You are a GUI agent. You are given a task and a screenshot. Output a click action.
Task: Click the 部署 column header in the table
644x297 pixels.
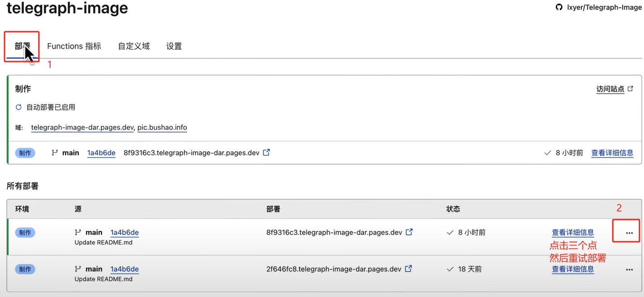[273, 209]
